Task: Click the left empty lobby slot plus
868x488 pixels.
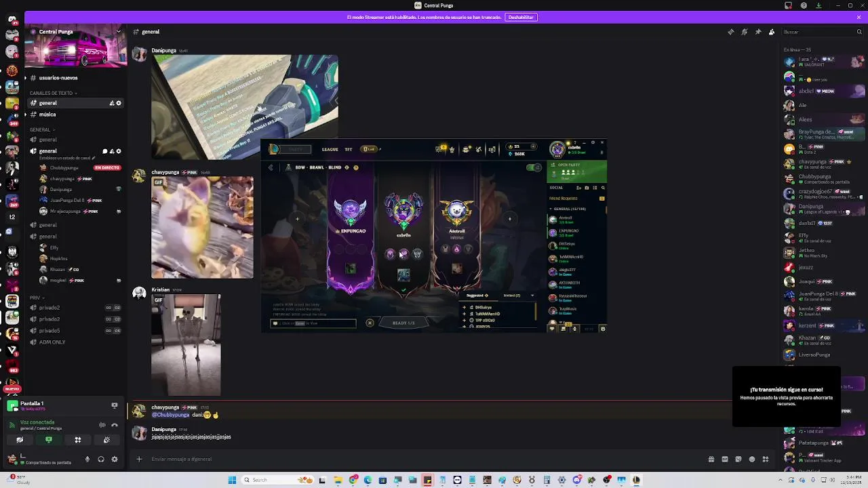Action: tap(297, 218)
